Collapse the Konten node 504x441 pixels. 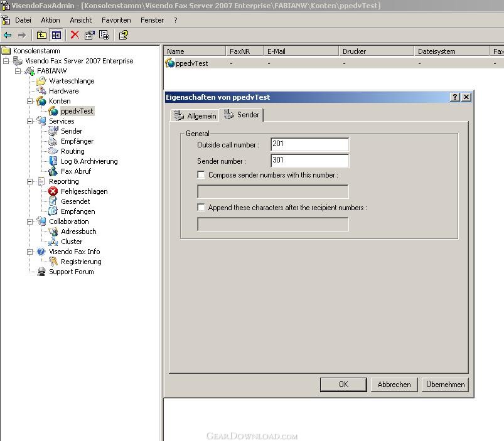click(x=29, y=101)
